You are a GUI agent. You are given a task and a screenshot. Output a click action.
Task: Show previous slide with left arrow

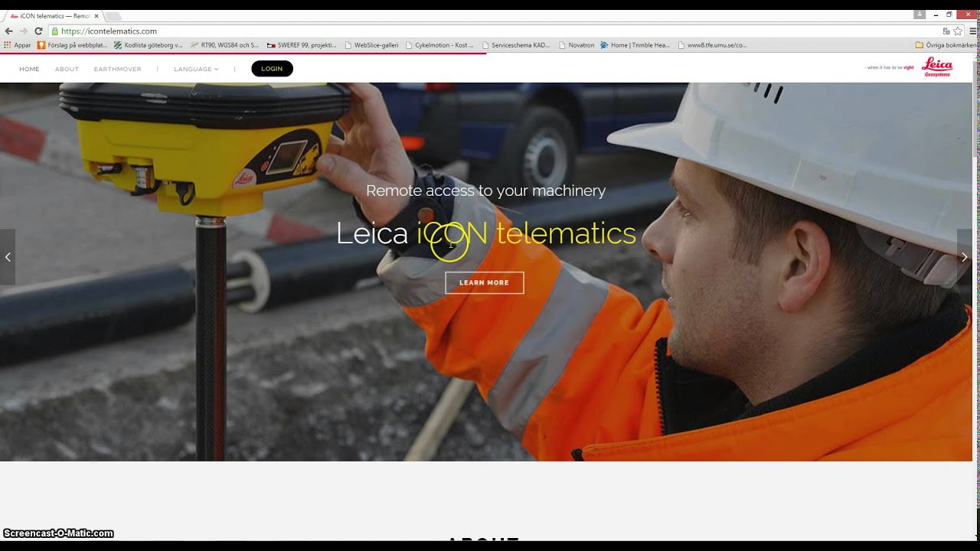(8, 257)
